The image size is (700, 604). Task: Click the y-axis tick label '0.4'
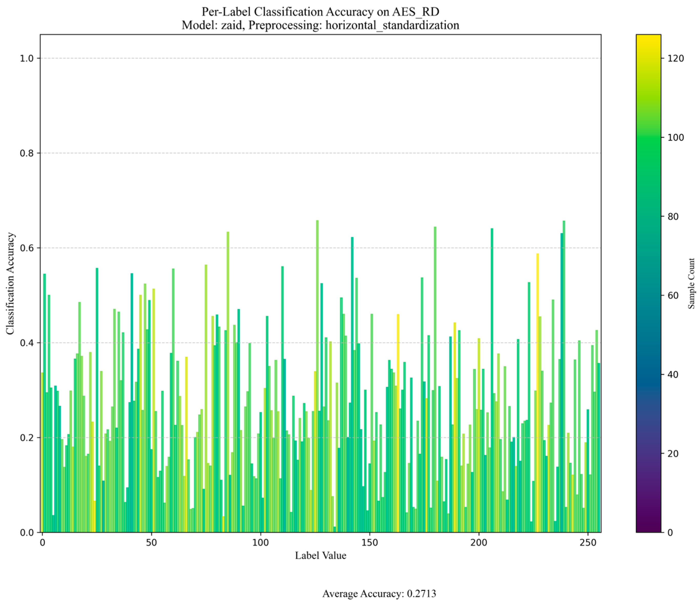[x=27, y=343]
